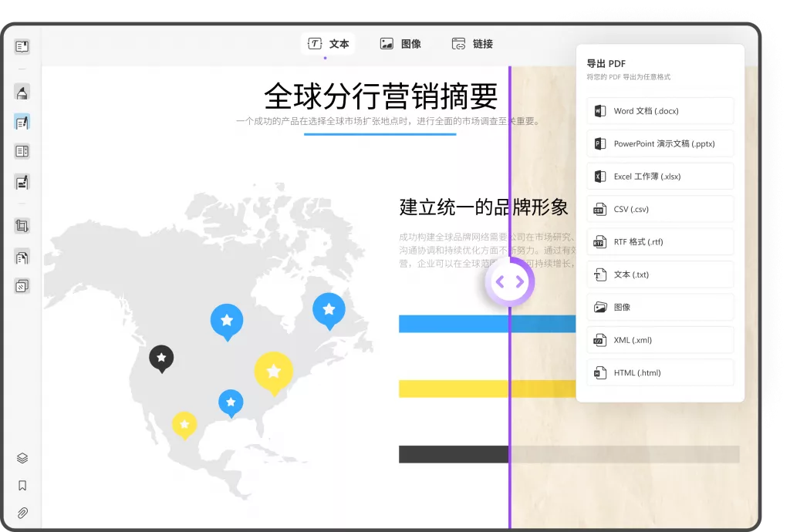
Task: Click the Edit PDF tool icon
Action: coord(22,122)
